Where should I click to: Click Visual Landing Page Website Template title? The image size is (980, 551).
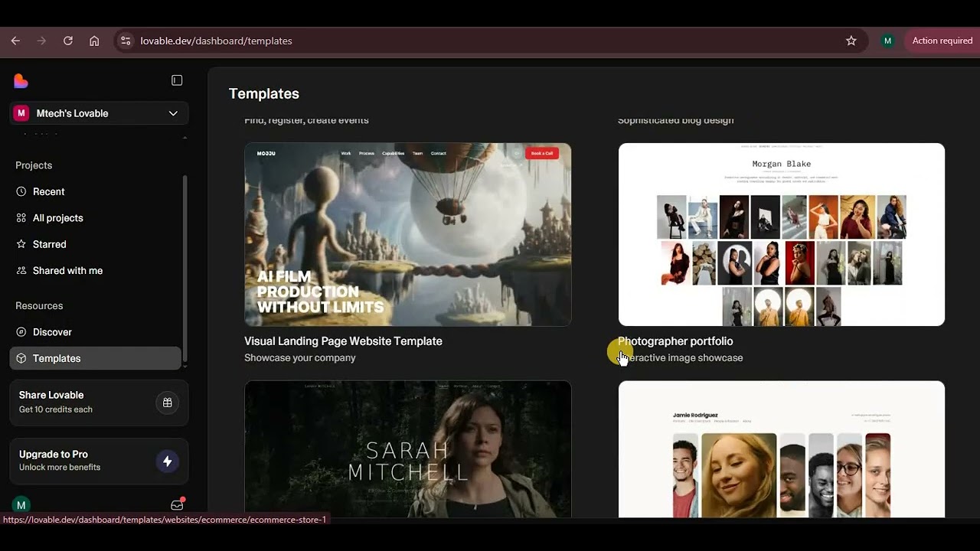(343, 341)
